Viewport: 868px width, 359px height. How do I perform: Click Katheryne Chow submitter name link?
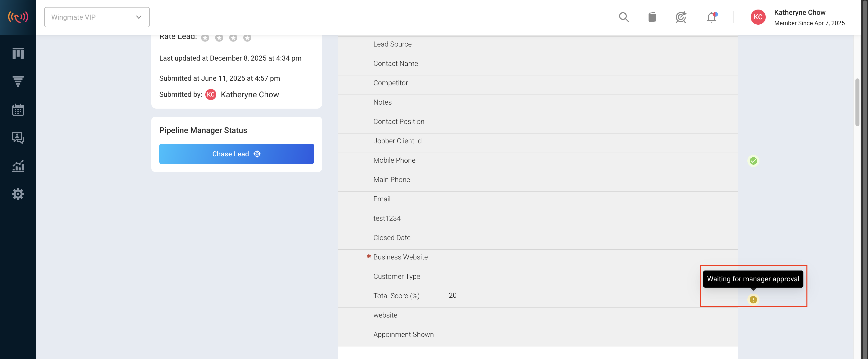250,95
